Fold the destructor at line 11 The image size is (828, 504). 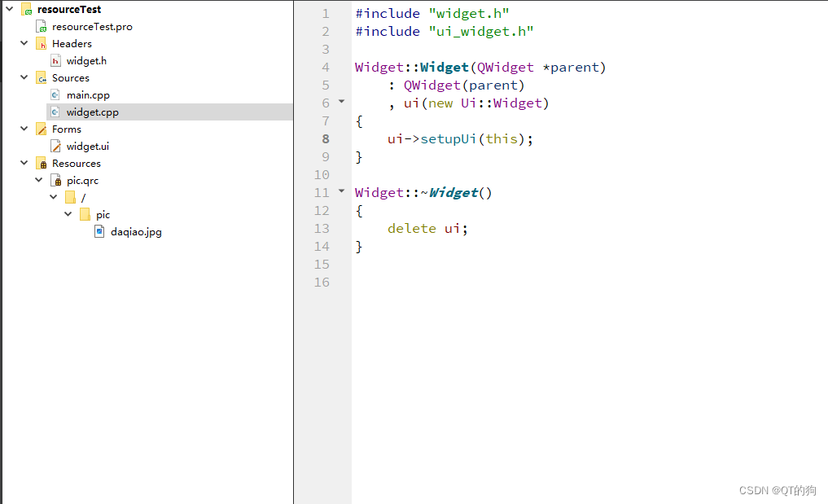point(342,191)
